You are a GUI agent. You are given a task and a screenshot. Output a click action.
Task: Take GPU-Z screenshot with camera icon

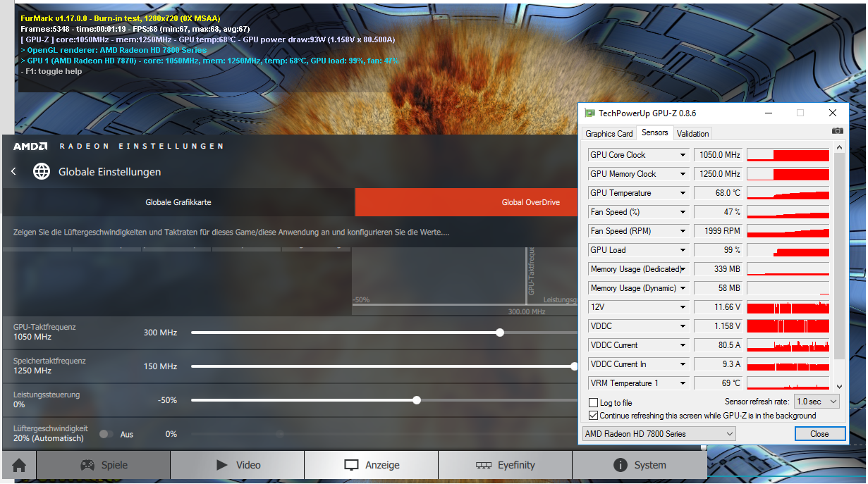click(837, 131)
